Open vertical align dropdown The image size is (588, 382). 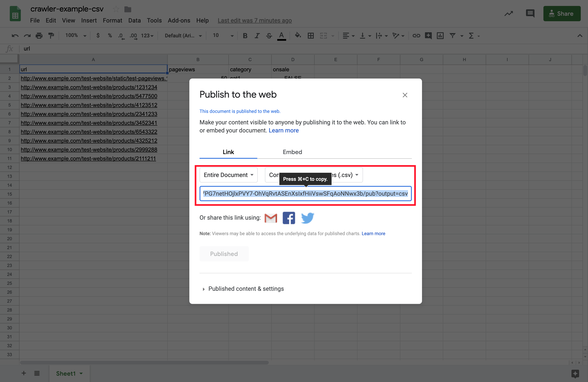point(365,36)
